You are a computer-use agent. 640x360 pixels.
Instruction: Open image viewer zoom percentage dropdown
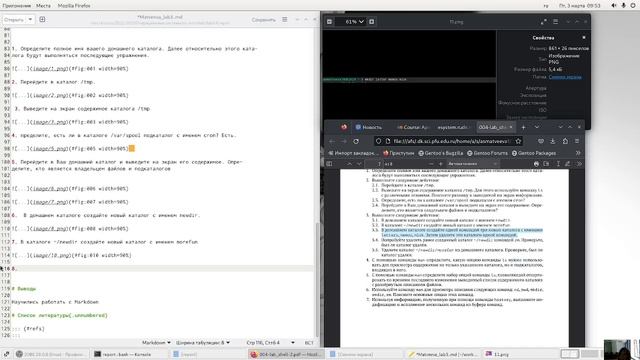(x=354, y=21)
